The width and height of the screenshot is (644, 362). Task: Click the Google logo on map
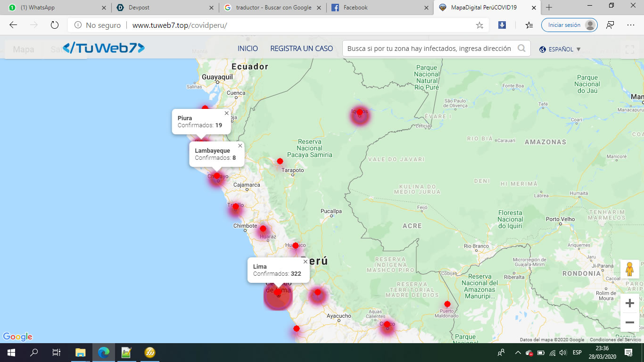[x=17, y=337]
